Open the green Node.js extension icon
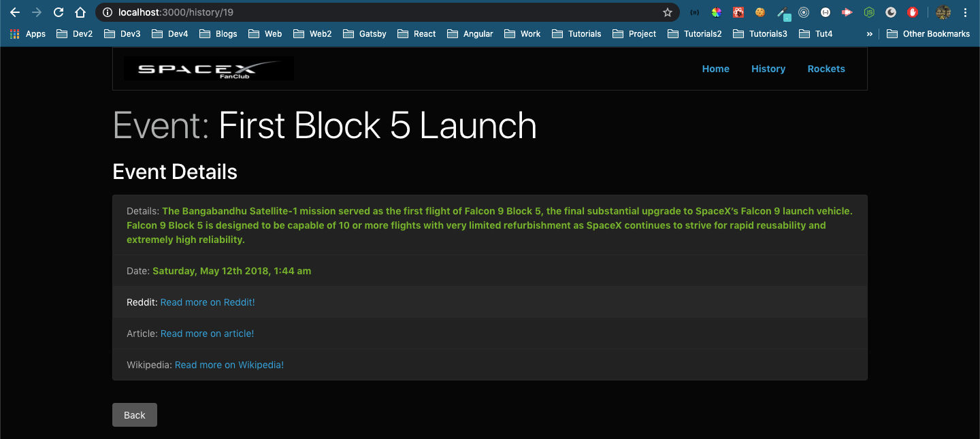980x439 pixels. (869, 12)
